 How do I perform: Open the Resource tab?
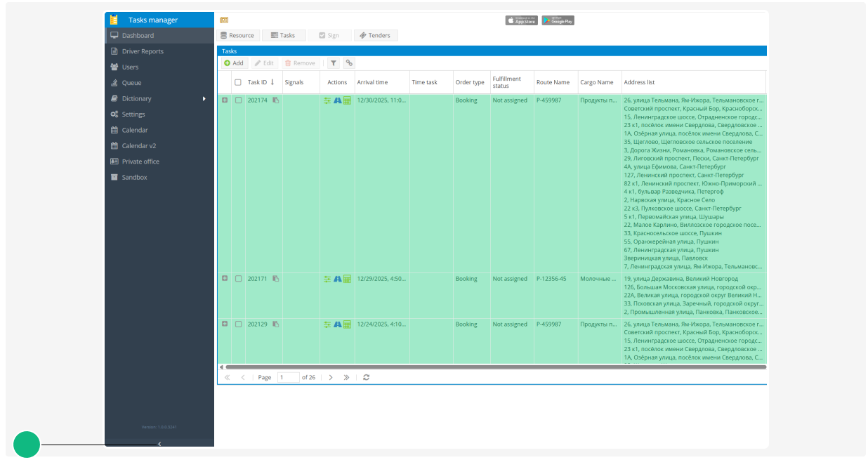239,35
